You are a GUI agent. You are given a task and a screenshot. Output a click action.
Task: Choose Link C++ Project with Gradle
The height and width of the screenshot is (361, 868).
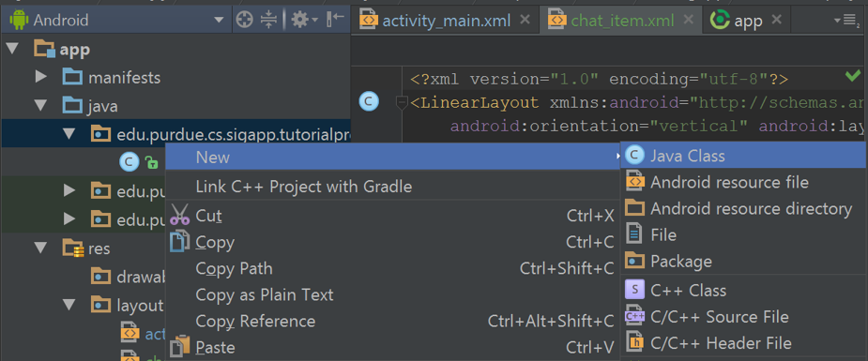click(393, 187)
